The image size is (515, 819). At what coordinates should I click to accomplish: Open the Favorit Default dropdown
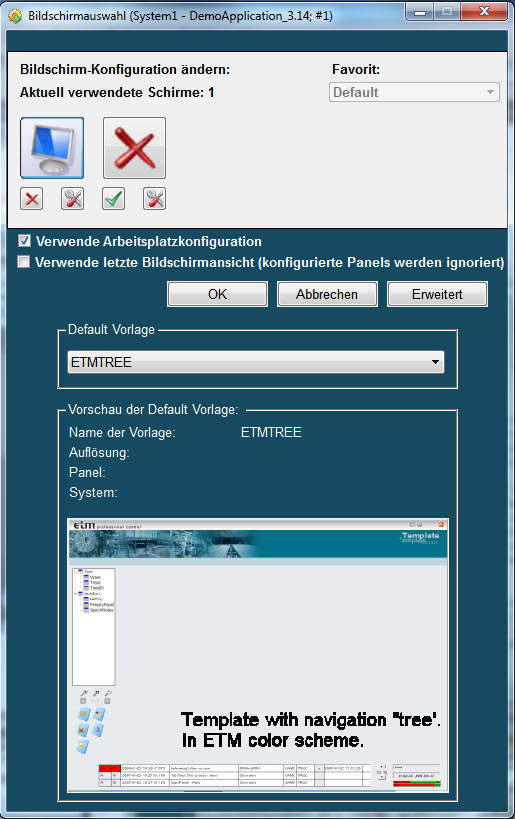414,92
